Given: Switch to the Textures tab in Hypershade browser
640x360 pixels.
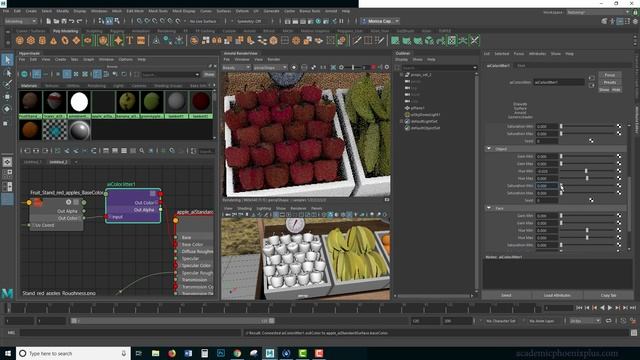Looking at the screenshot, I should click(x=51, y=86).
